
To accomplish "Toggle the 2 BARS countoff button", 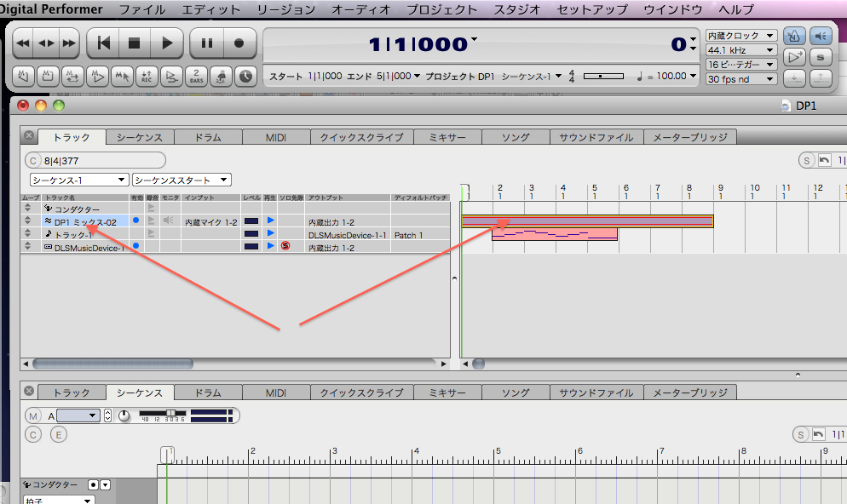I will [197, 77].
